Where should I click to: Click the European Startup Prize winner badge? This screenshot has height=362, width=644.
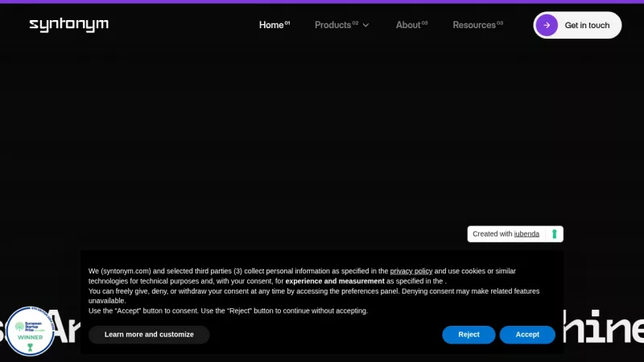pos(30,331)
